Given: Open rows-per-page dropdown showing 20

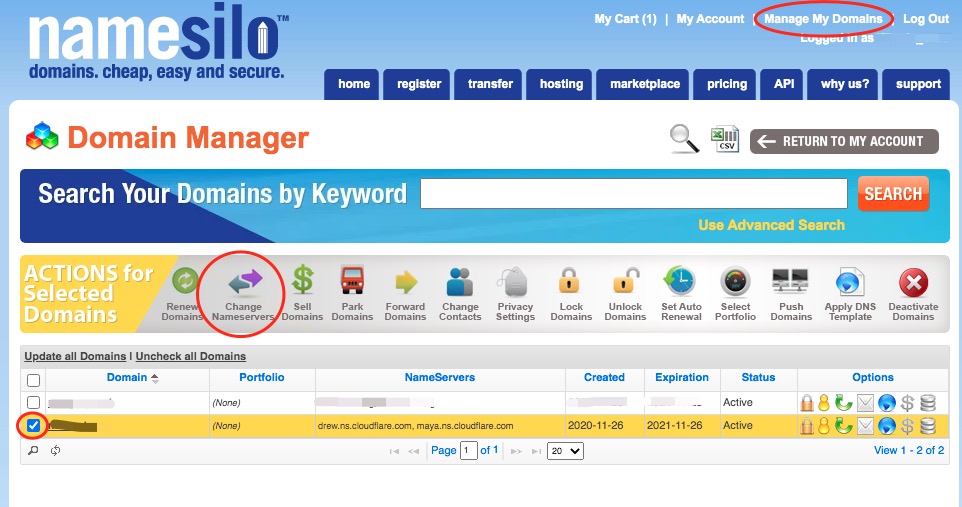Looking at the screenshot, I should (x=565, y=451).
